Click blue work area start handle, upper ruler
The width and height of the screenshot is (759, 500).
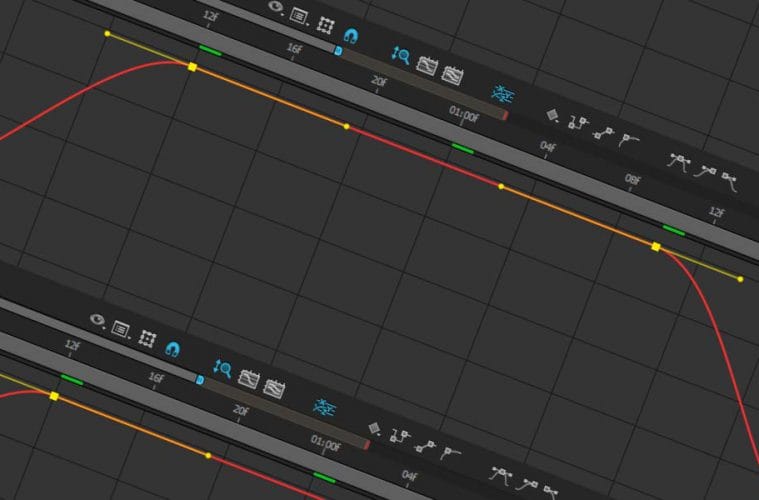[338, 50]
